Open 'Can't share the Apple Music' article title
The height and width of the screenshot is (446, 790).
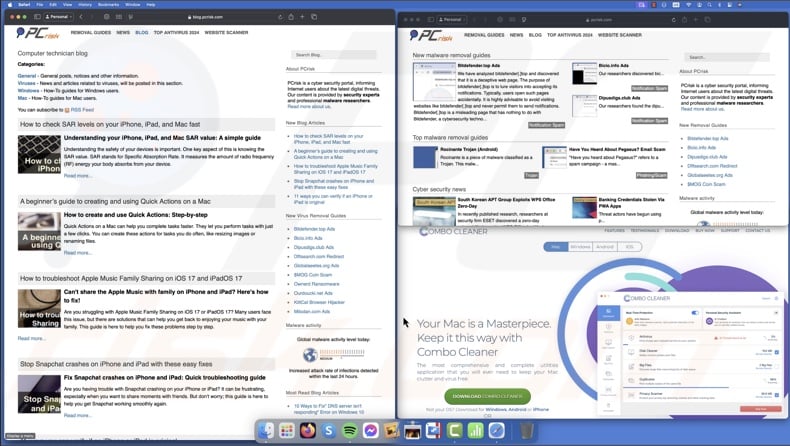166,296
